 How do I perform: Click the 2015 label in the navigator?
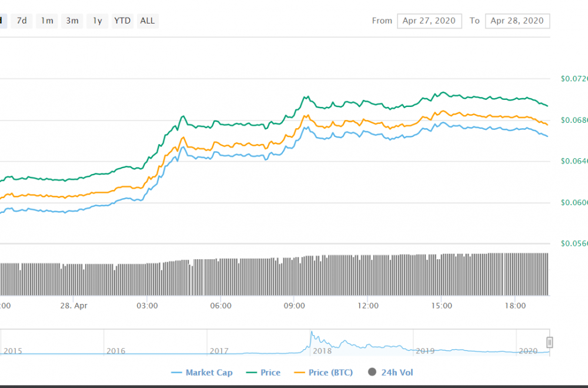[x=13, y=352]
